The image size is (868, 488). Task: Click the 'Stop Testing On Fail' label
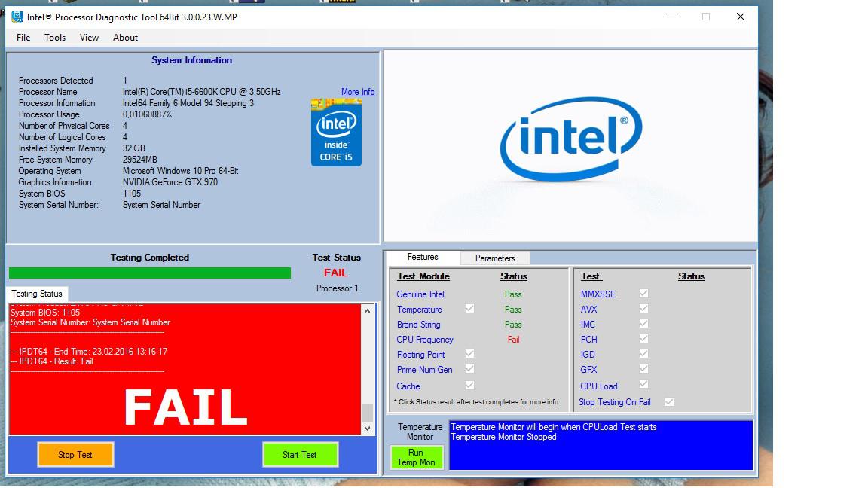pos(615,402)
